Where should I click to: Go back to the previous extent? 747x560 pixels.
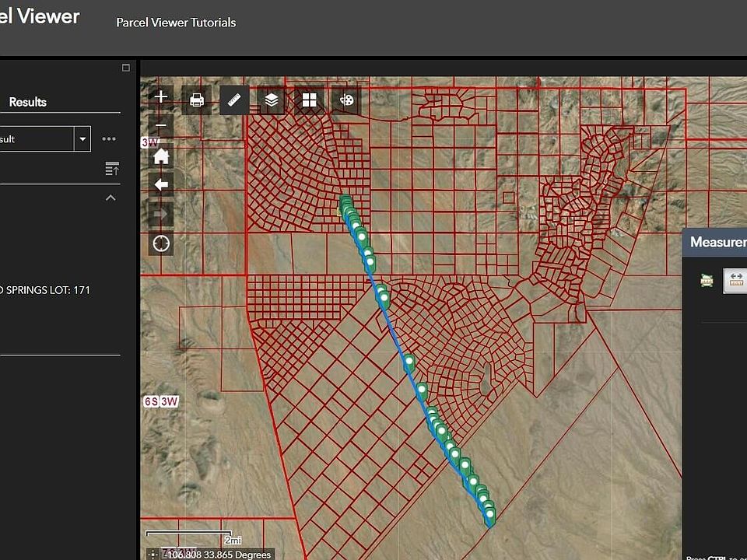pyautogui.click(x=161, y=185)
